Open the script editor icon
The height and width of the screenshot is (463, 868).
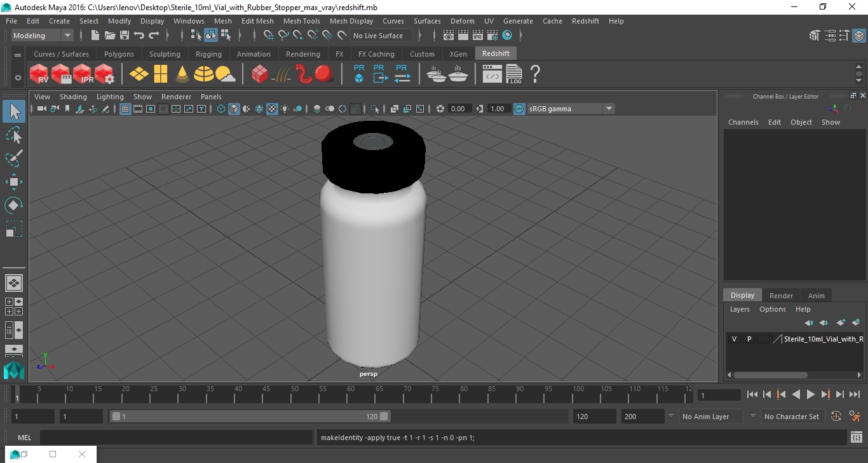click(x=857, y=438)
